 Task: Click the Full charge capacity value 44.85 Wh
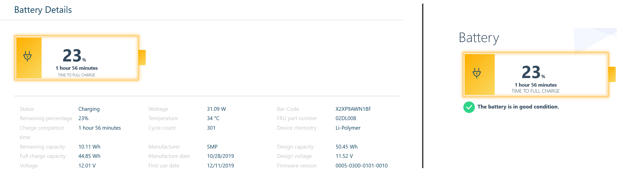(x=89, y=156)
